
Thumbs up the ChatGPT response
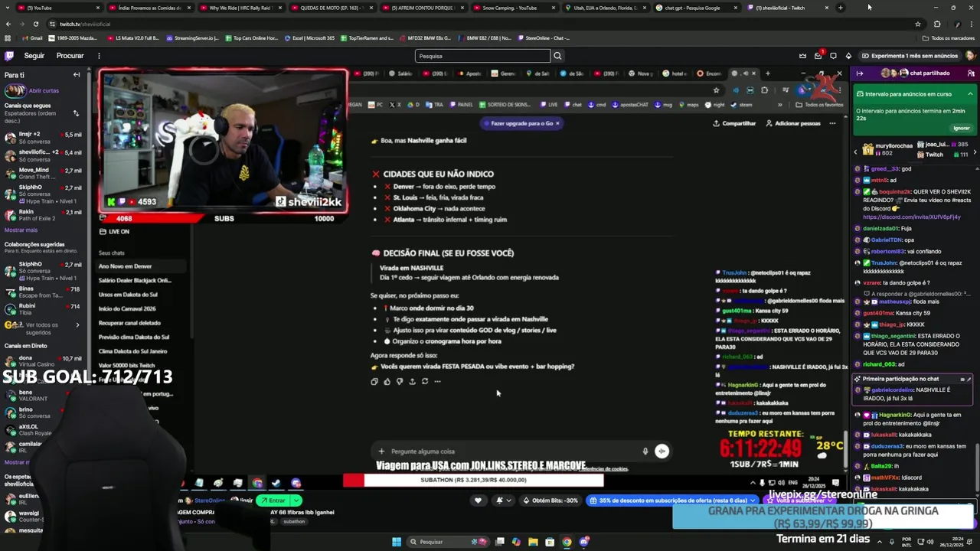point(387,381)
